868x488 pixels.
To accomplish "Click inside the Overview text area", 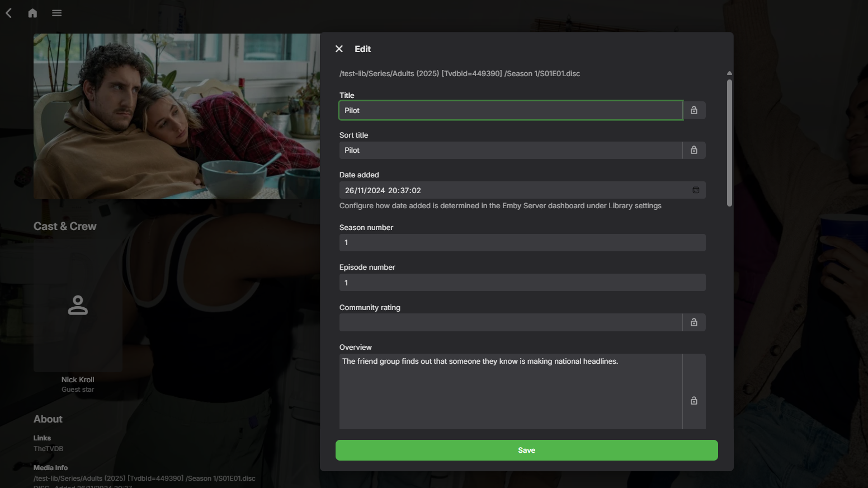I will 511,392.
